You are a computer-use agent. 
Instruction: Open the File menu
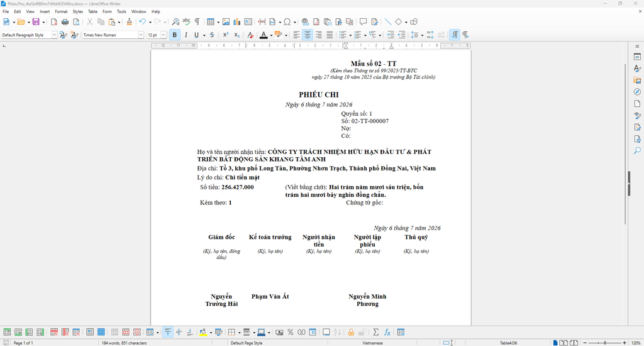point(6,11)
